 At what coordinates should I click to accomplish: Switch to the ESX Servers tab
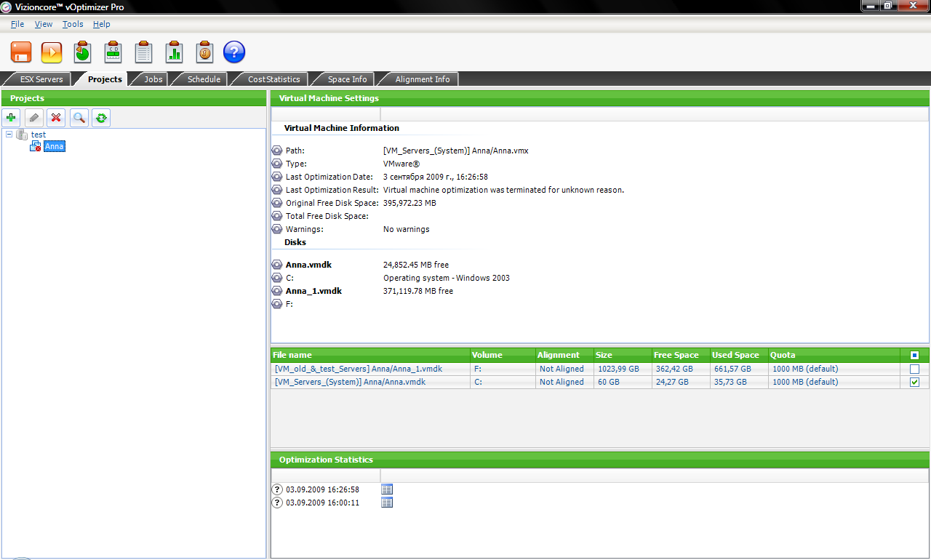(41, 79)
